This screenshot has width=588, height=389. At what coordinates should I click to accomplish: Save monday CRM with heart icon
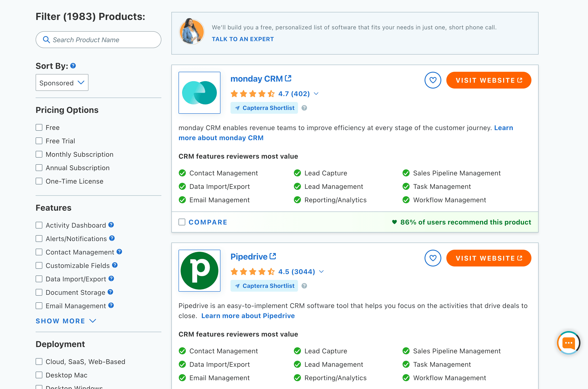point(433,80)
